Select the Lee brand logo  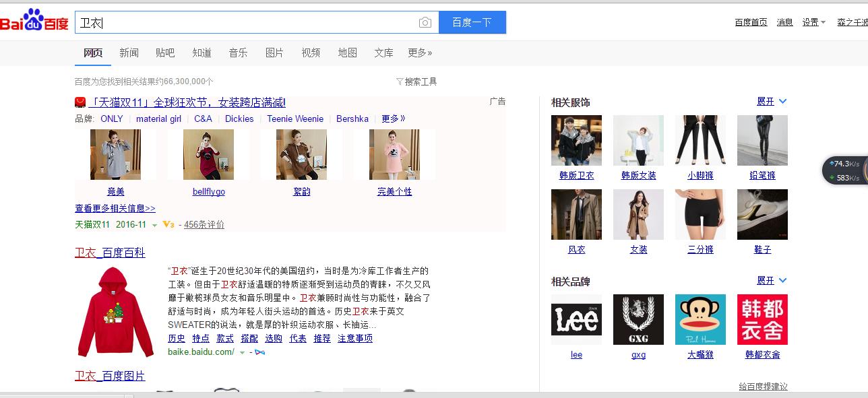point(576,319)
